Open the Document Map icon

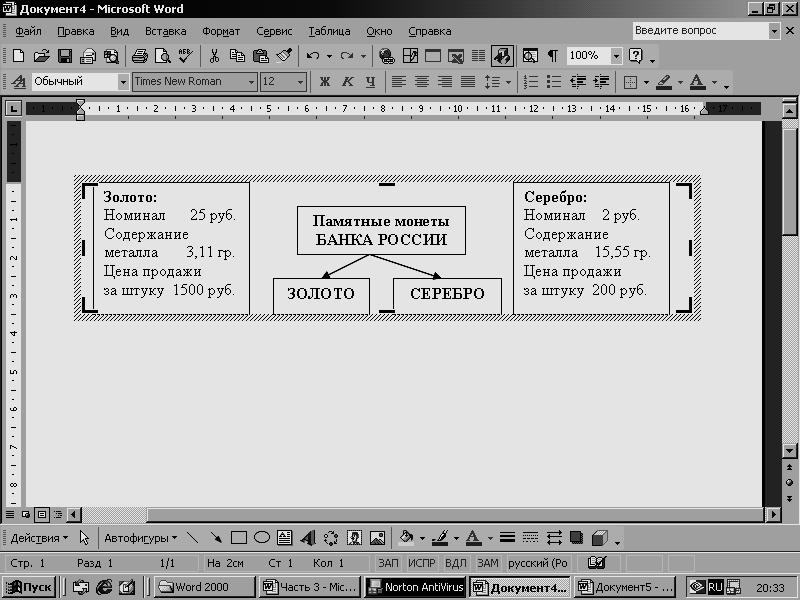[530, 56]
